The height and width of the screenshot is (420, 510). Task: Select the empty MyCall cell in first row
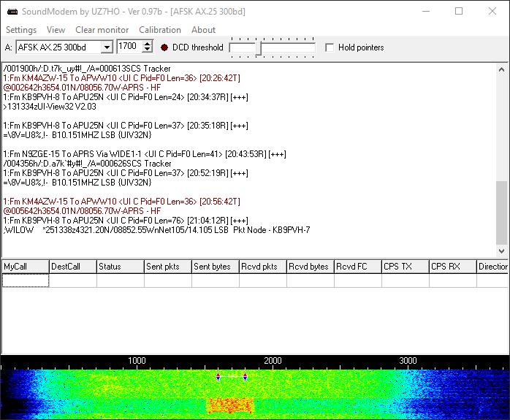26,280
